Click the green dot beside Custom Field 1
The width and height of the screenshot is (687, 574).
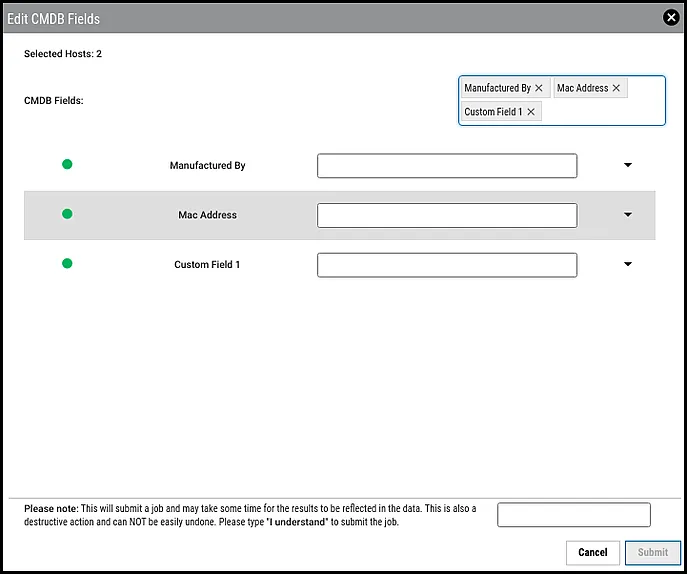tap(67, 263)
